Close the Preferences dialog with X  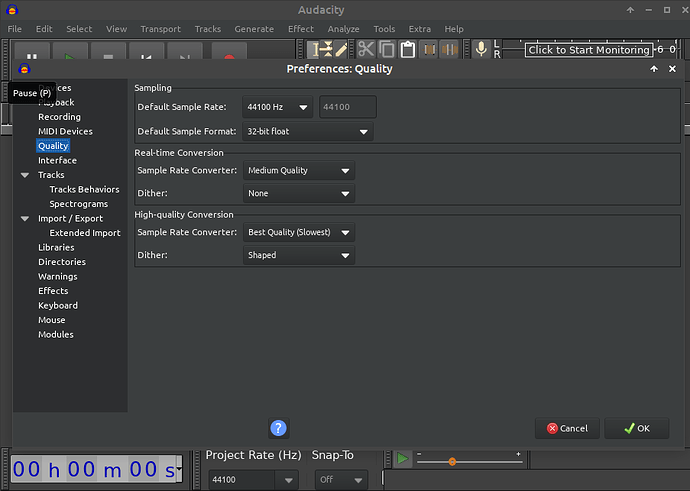tap(672, 69)
